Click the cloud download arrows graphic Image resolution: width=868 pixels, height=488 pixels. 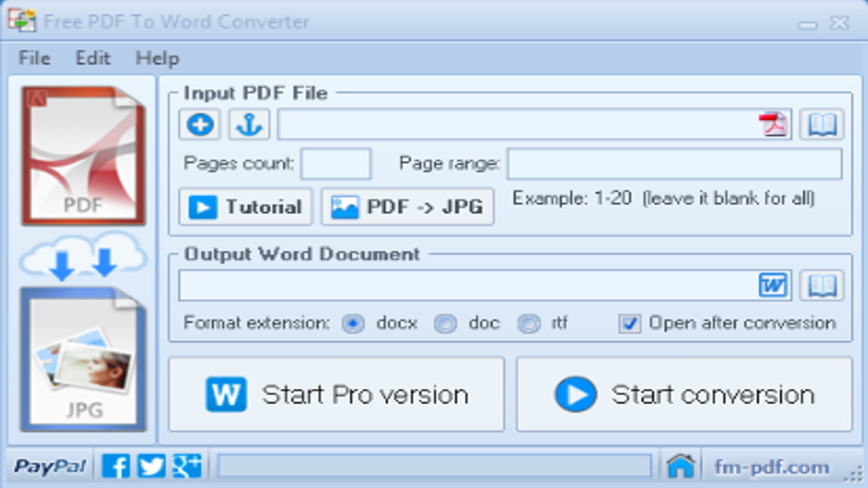click(83, 256)
